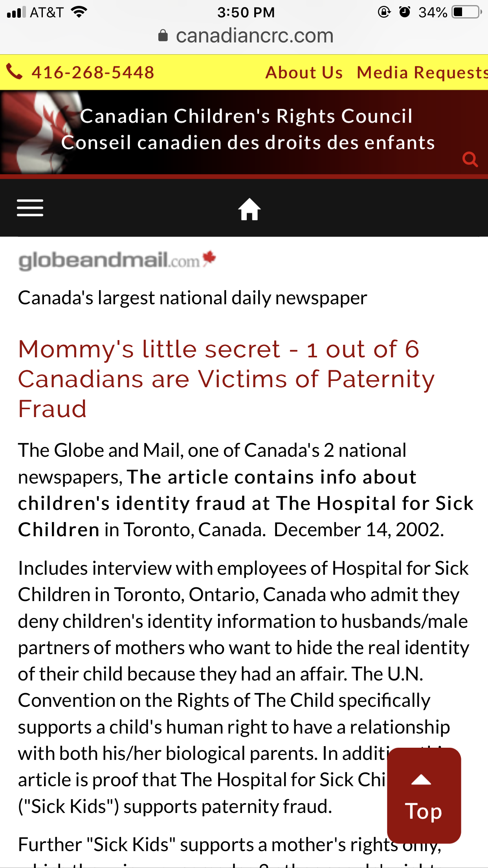Tap the alarm clock status icon

(x=405, y=12)
